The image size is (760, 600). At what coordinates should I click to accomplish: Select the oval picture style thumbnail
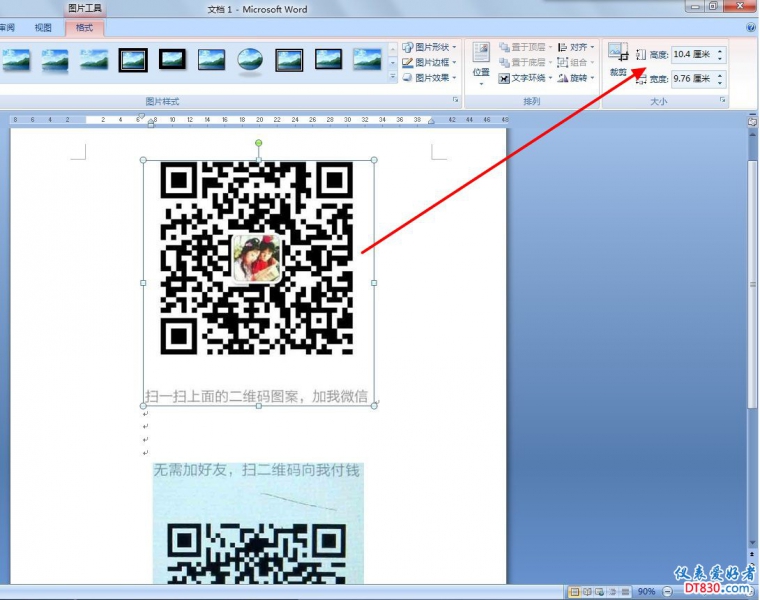click(x=250, y=60)
